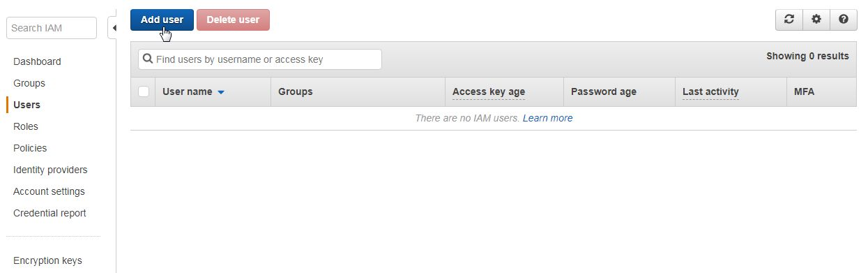Open Identity providers page

(50, 170)
